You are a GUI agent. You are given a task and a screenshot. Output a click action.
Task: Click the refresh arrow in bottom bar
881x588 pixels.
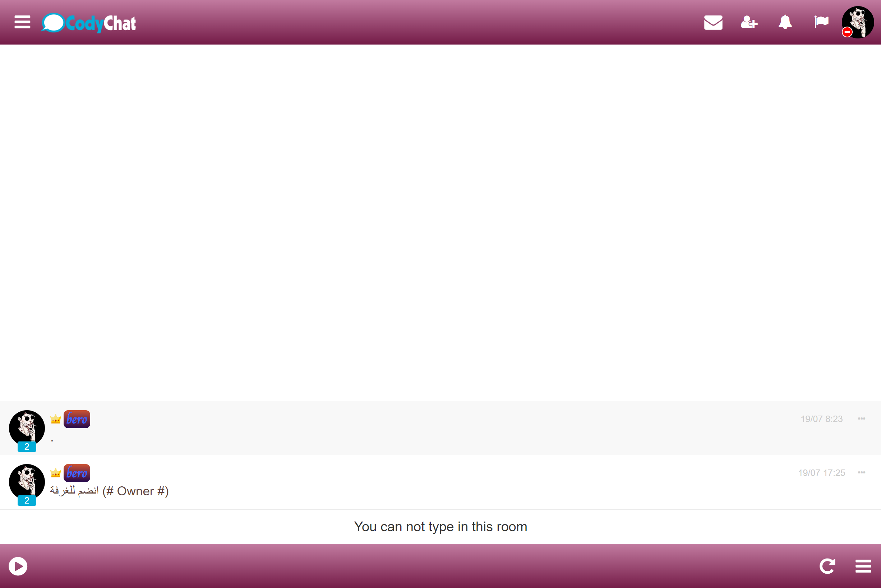click(827, 566)
